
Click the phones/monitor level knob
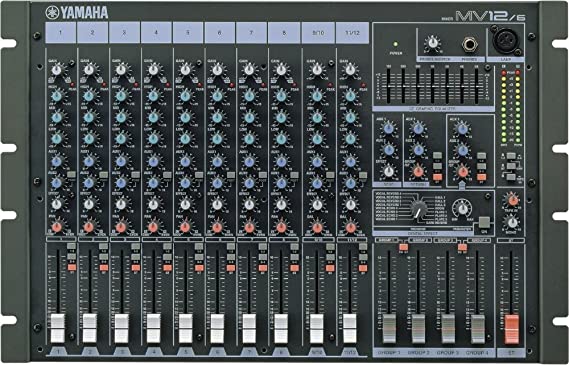click(x=432, y=43)
